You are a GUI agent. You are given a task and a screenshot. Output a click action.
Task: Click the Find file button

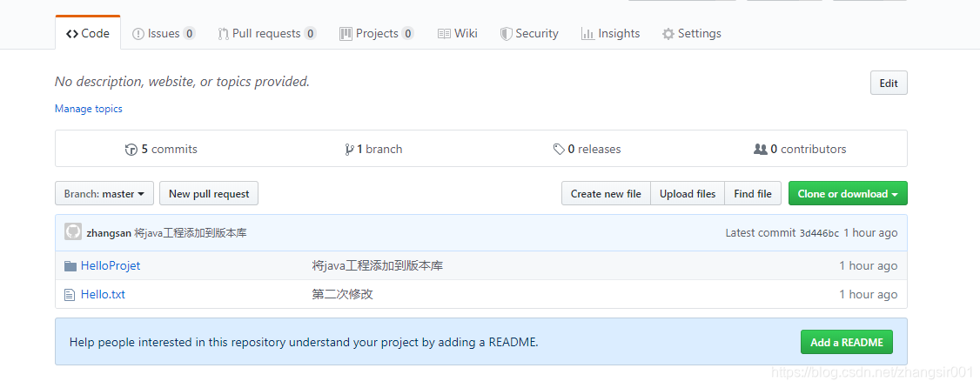click(753, 194)
